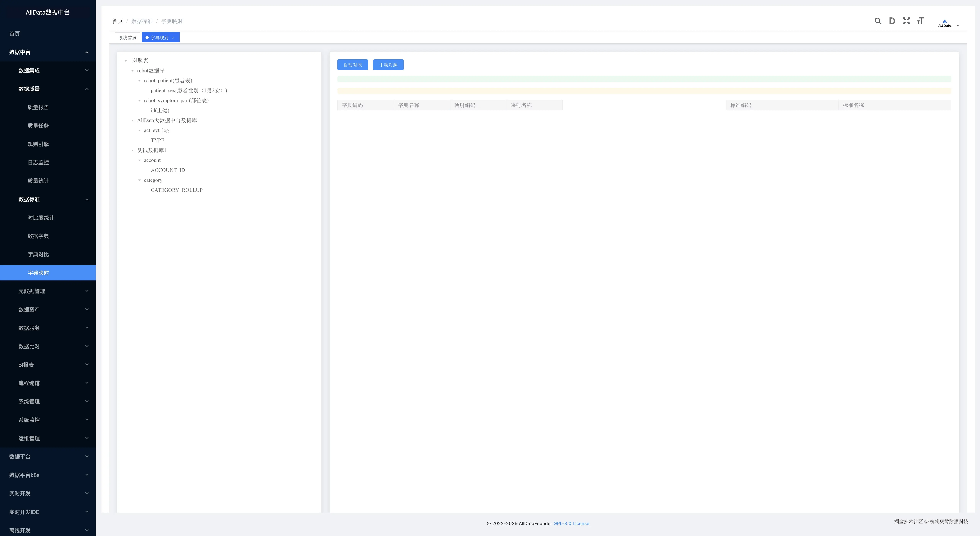Open the user dropdown arrow beside avatar
Viewport: 980px width, 536px height.
(958, 25)
